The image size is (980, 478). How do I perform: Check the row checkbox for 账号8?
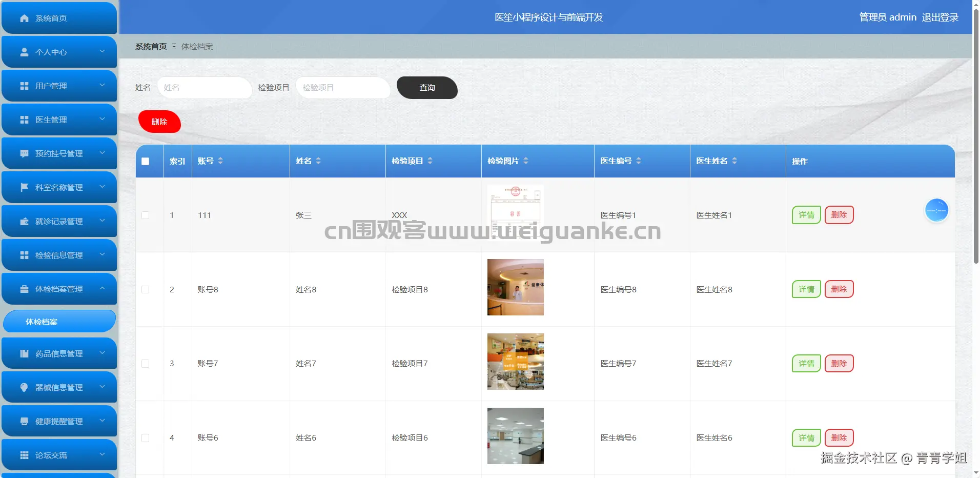click(x=146, y=290)
